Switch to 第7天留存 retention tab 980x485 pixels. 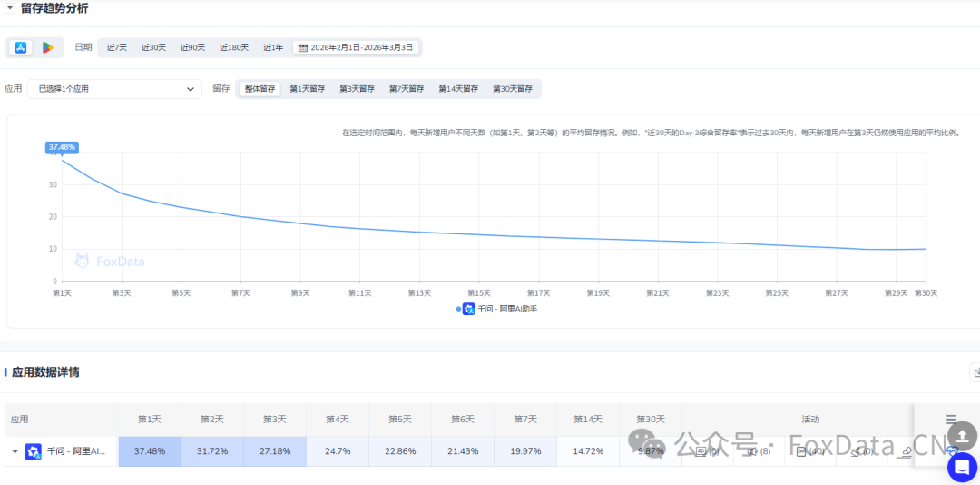(x=407, y=89)
